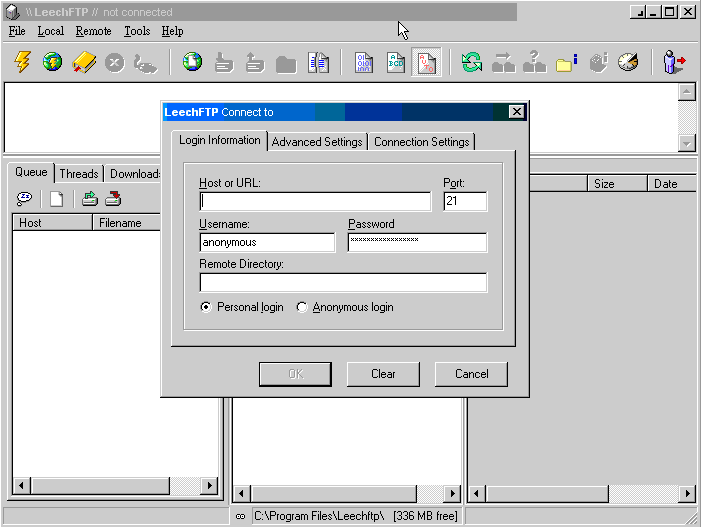Viewport: 701px width, 527px height.
Task: Click the status bar path C:\Program Files\Leechftp\
Action: pos(319,516)
